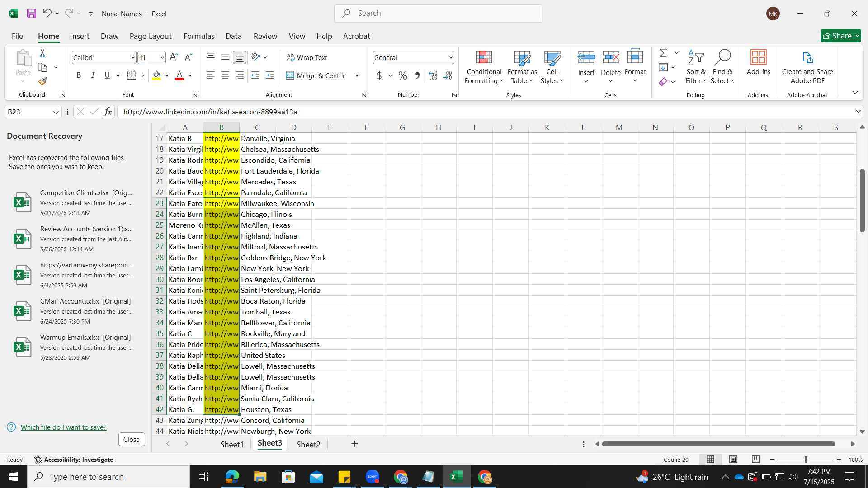Click the zoom slider handle
This screenshot has height=488, width=868.
coord(806,460)
